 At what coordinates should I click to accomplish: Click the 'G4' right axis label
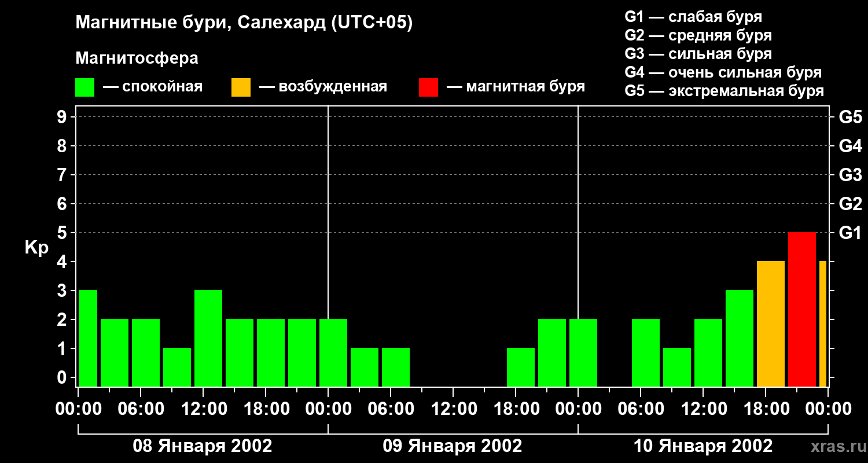click(x=850, y=146)
